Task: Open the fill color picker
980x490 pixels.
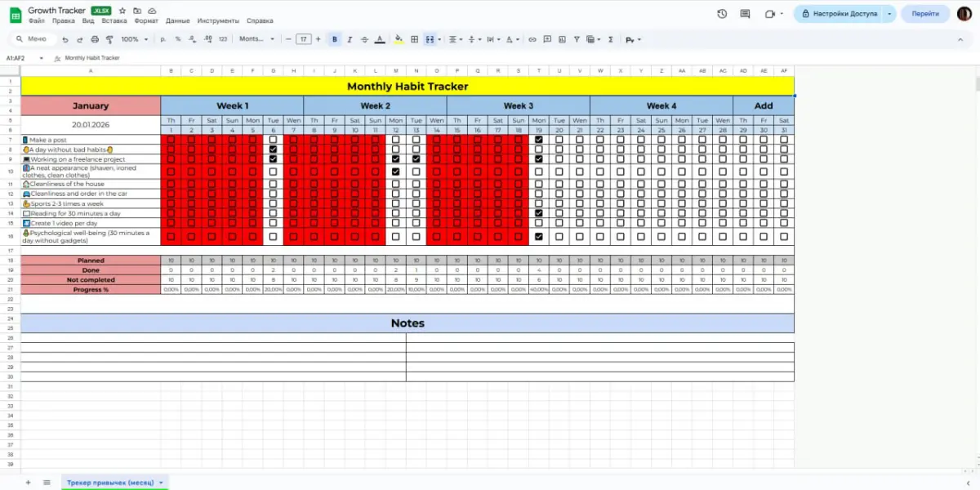Action: pyautogui.click(x=399, y=39)
